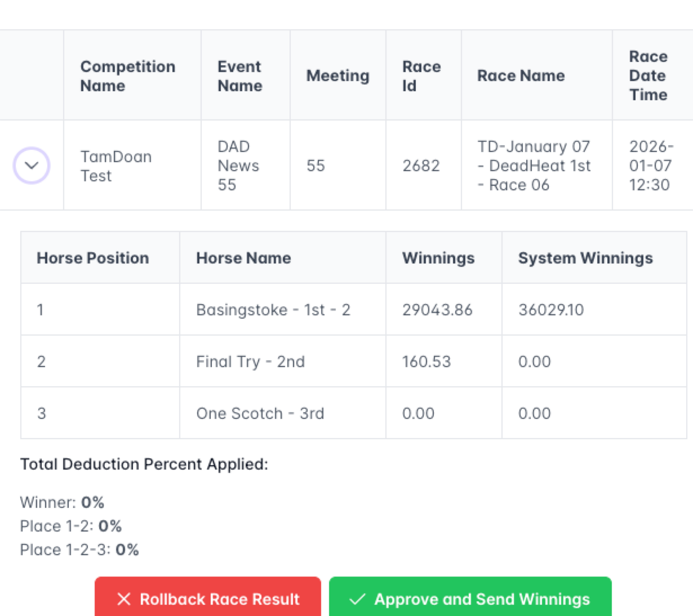Click race ID 2682 cell
The image size is (693, 616).
pos(421,166)
